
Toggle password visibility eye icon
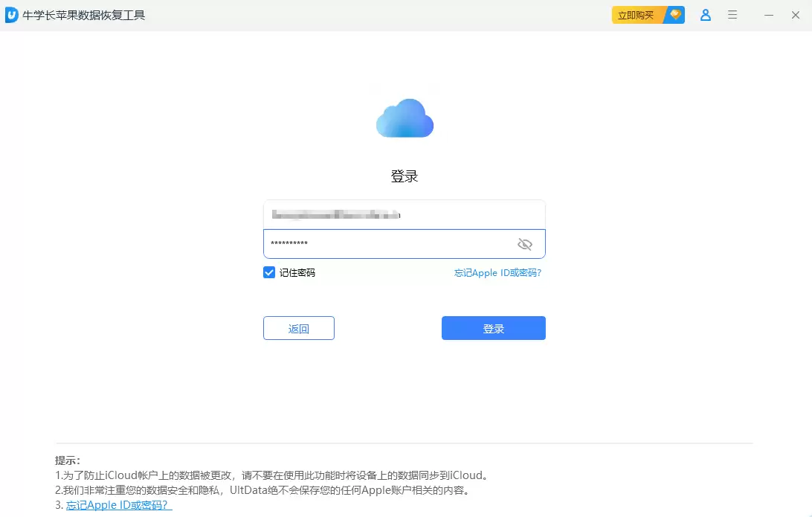524,244
